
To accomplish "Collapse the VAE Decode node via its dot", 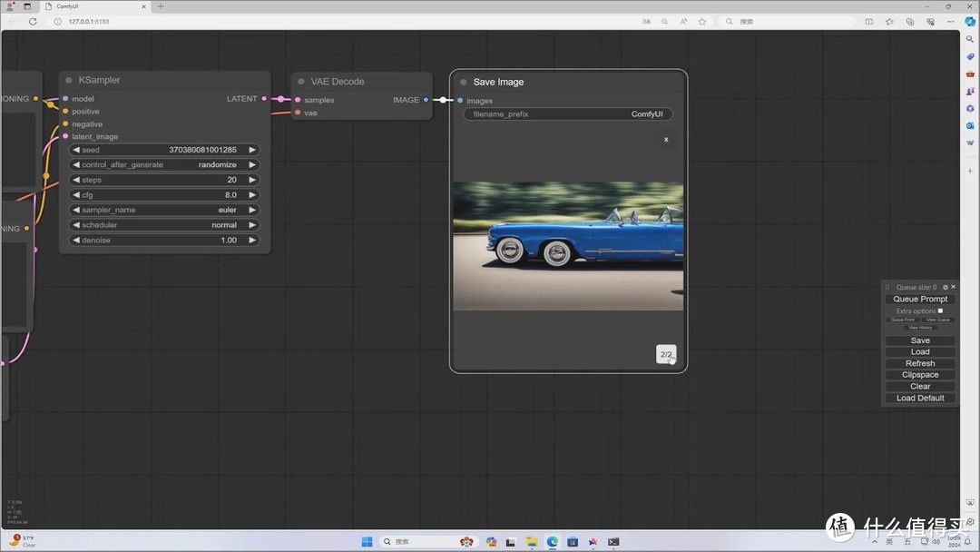I will coord(301,82).
